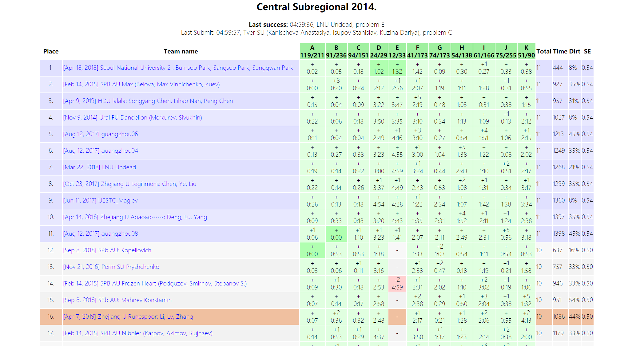Image resolution: width=644 pixels, height=346 pixels.
Task: Open UESTC_Maglev team link
Action: click(x=100, y=201)
